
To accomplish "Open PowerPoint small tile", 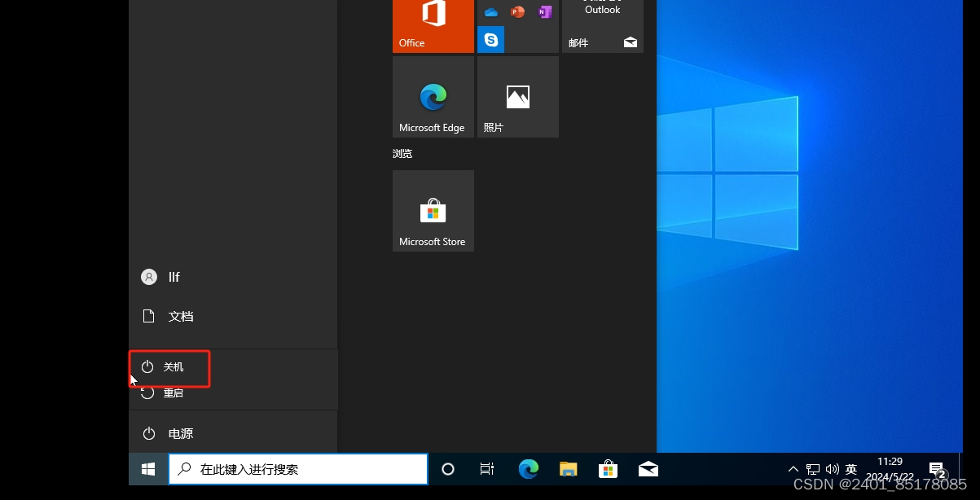I will 517,11.
